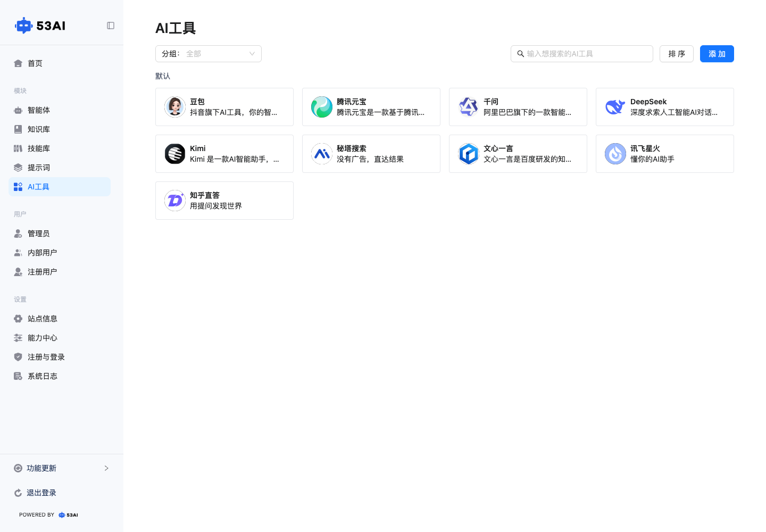Click the book icon next to 知识库
Screen dimensions: 766x532
(x=18, y=129)
